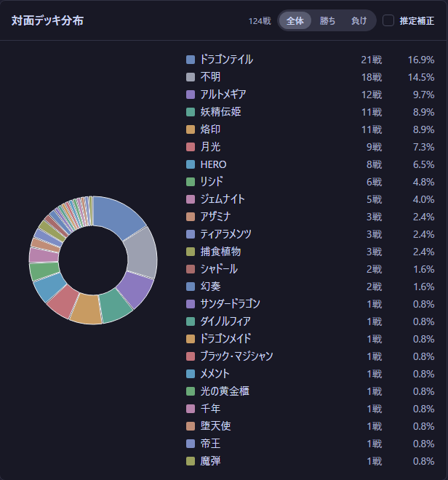Click the gray 不明 donut chart segment
The image size is (448, 480).
(x=142, y=253)
